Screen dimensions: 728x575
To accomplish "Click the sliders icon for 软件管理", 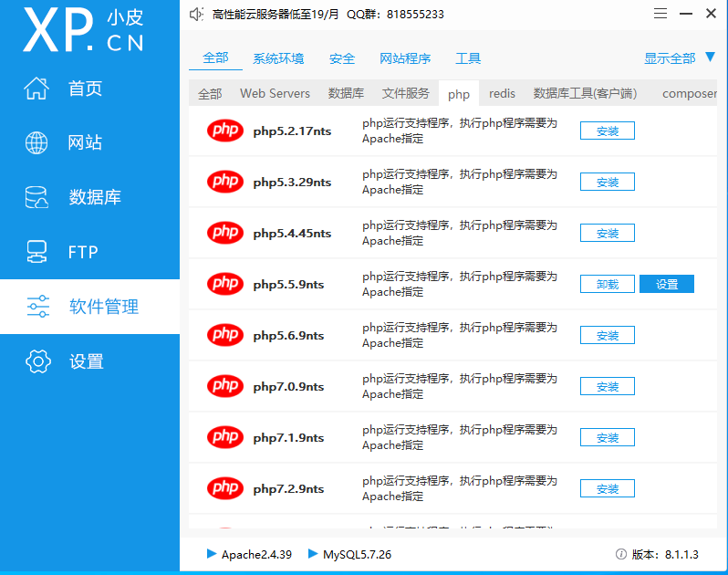I will pos(38,307).
